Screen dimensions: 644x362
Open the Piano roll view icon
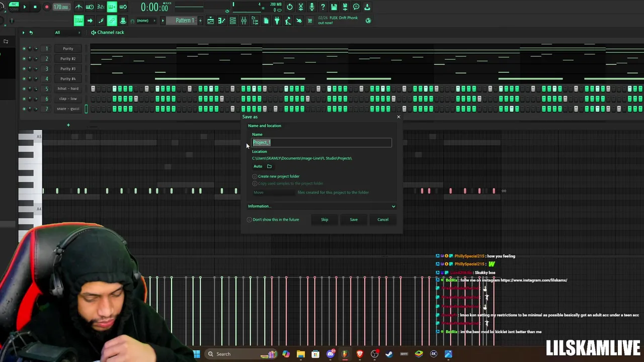pyautogui.click(x=221, y=21)
